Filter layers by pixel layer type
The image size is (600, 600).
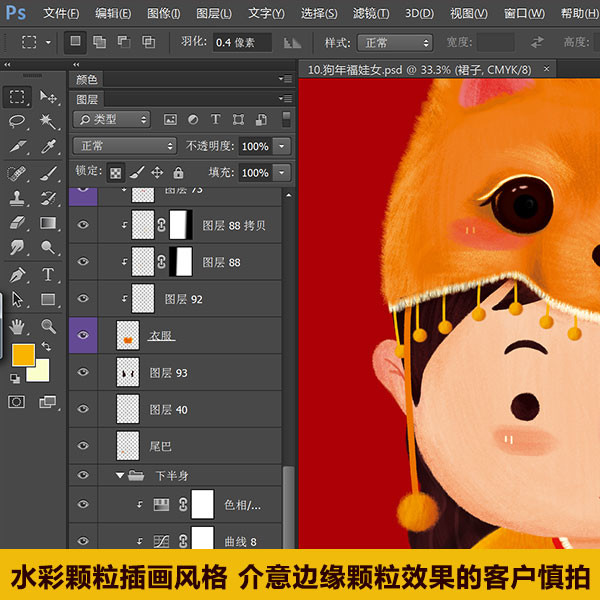[x=170, y=120]
